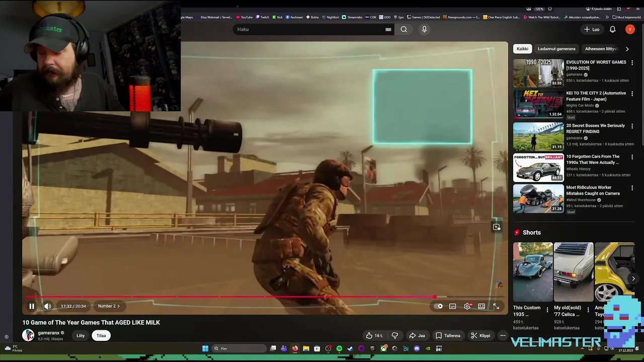This screenshot has height=362, width=644.
Task: Open YouTube notifications bell
Action: tap(612, 29)
